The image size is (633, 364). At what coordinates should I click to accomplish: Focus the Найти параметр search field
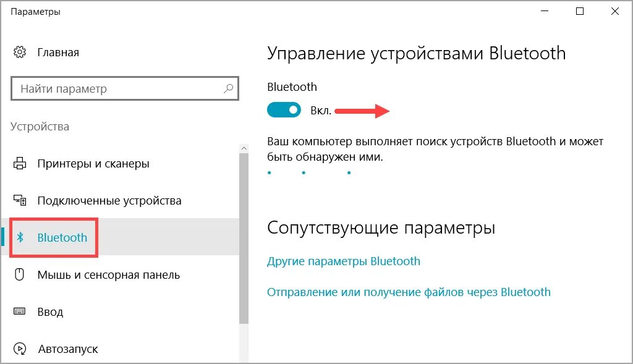click(x=125, y=88)
